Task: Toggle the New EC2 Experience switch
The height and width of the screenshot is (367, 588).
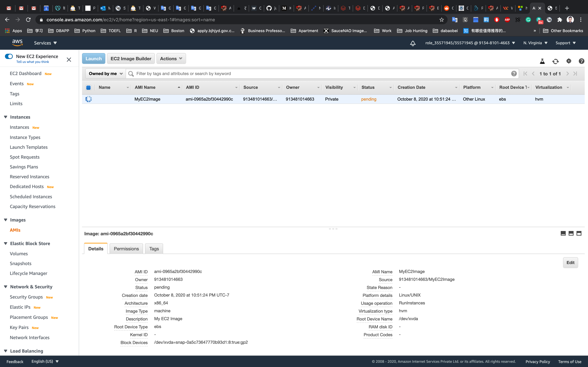Action: 9,56
